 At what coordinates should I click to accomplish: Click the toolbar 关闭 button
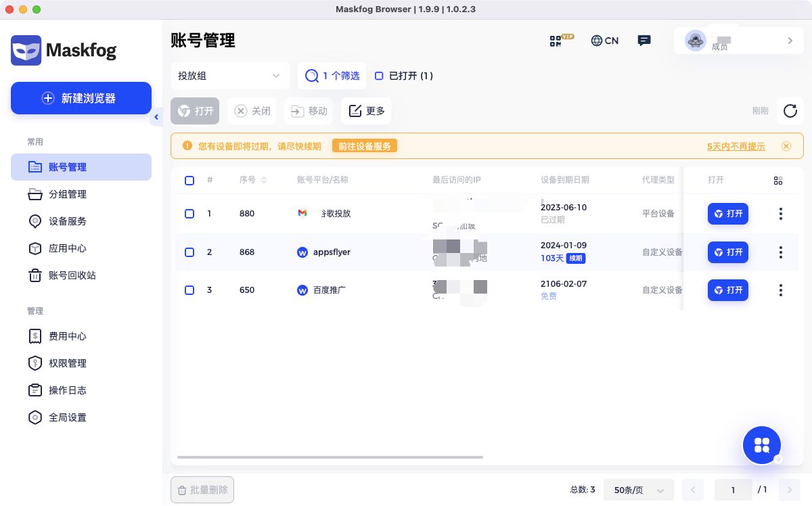point(252,111)
